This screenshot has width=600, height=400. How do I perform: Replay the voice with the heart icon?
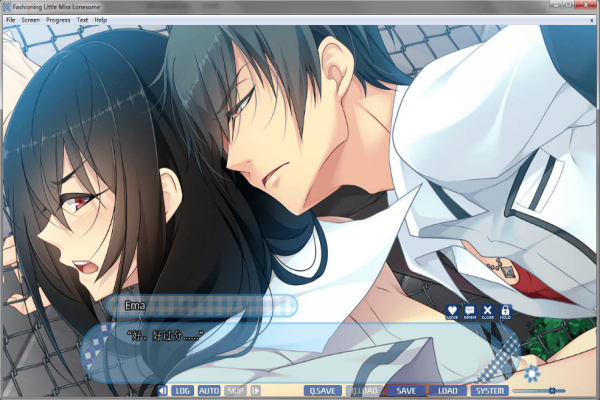452,312
